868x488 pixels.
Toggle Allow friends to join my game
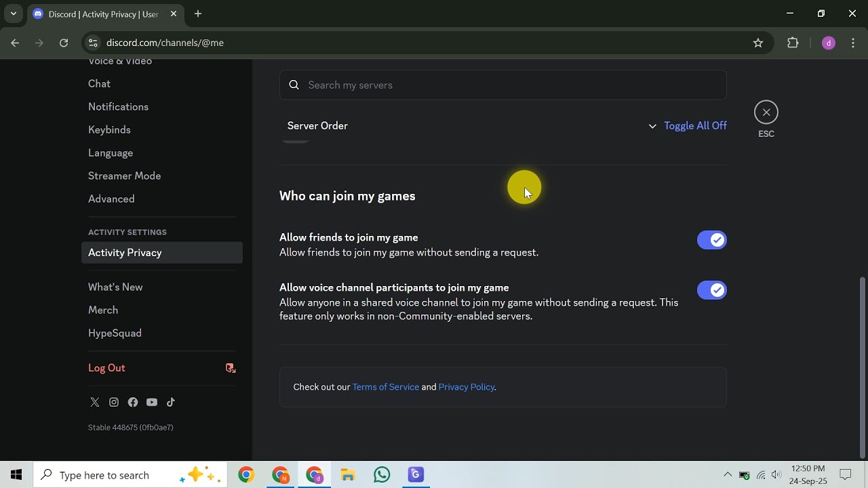(712, 240)
